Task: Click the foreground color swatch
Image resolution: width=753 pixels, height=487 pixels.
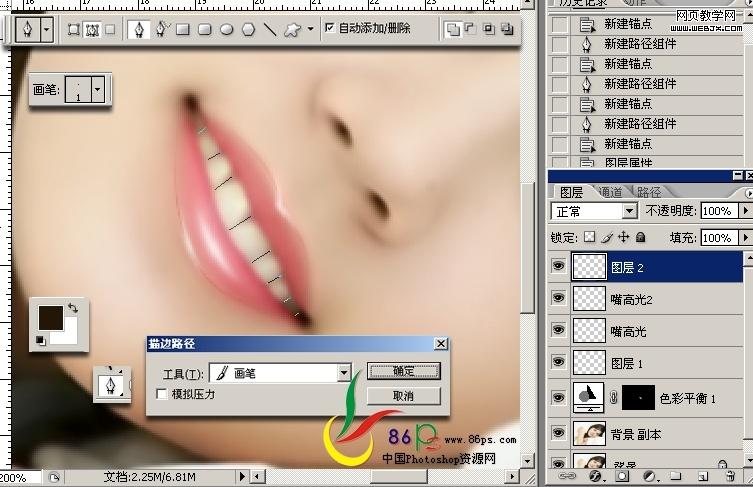Action: [50, 317]
